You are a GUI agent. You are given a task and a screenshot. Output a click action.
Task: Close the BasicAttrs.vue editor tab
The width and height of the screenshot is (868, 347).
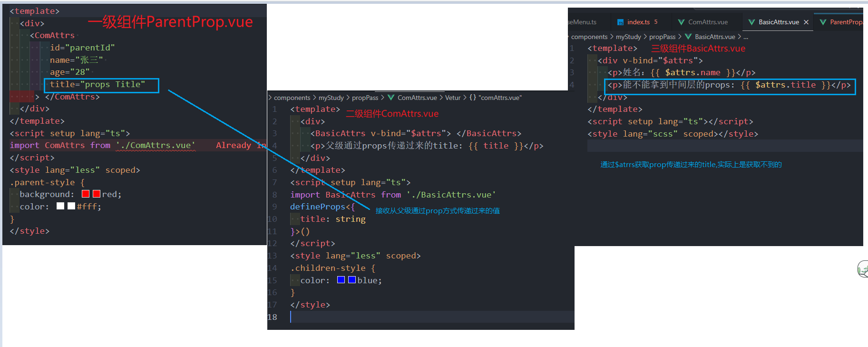(x=806, y=22)
